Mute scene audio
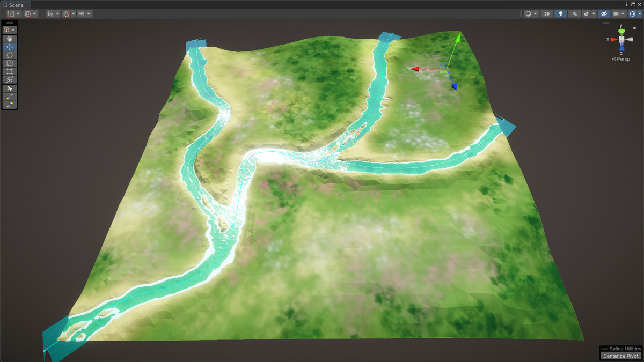 click(x=575, y=13)
